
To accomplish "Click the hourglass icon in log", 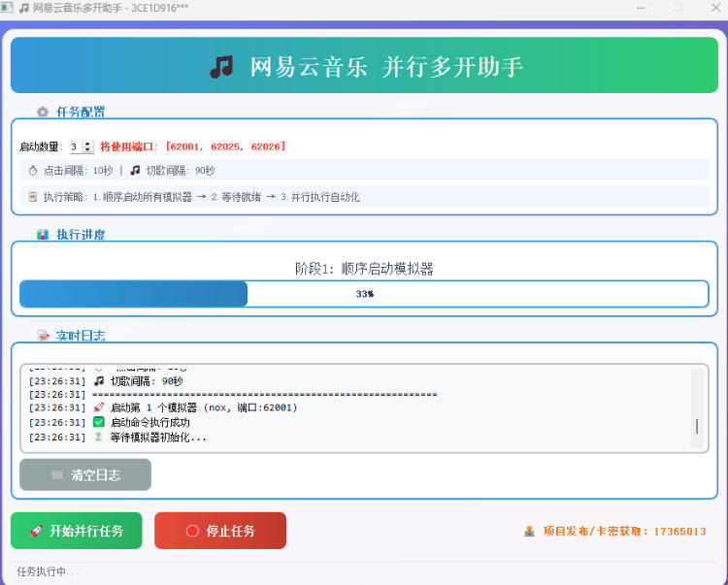I will click(x=98, y=437).
